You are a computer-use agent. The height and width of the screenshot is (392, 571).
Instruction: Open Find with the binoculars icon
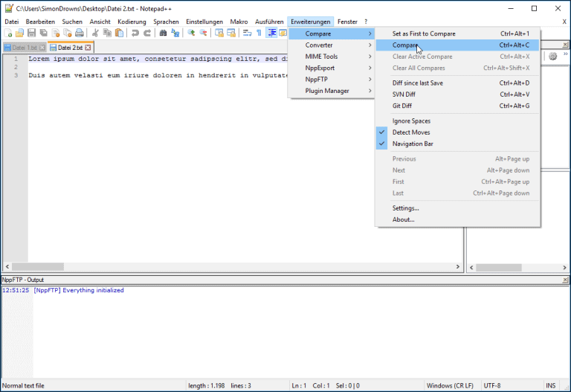click(x=164, y=33)
